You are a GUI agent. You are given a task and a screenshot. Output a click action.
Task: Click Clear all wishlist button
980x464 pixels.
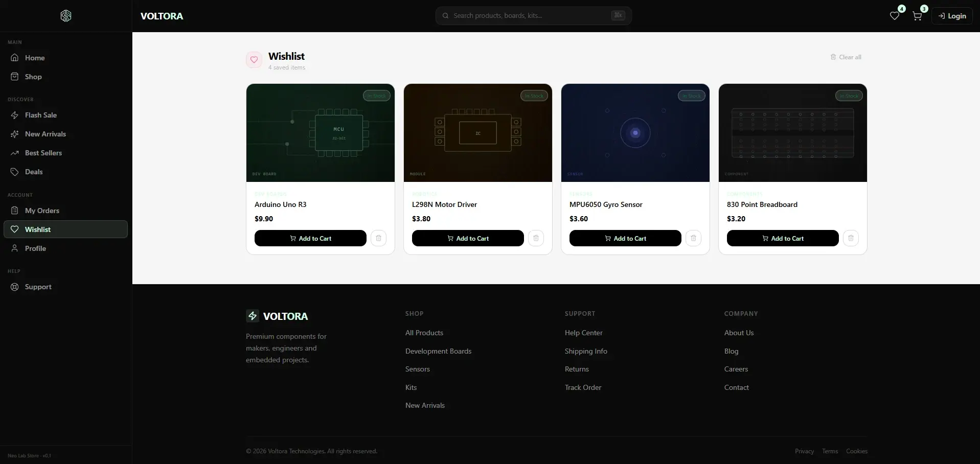click(846, 57)
